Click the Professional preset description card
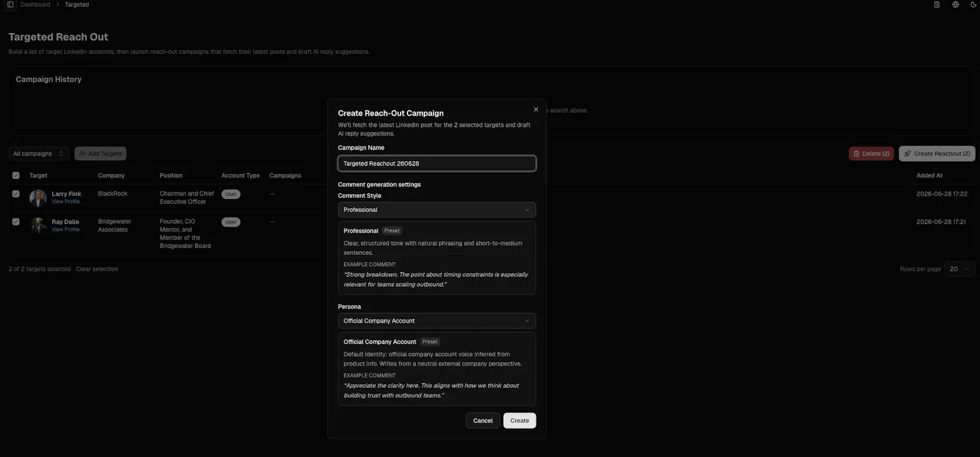 (437, 258)
